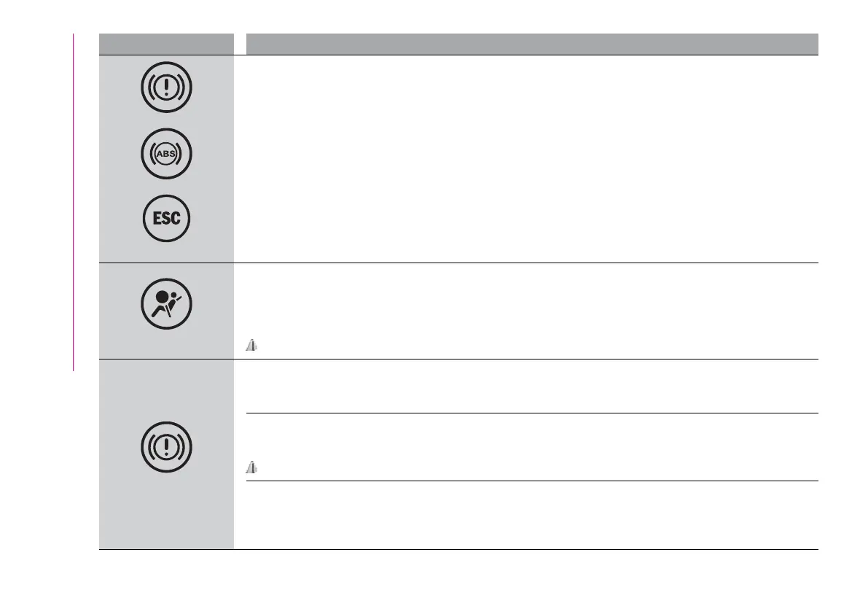Screen dimensions: 868x614
Task: Select the ABS warning light icon
Action: click(x=166, y=153)
